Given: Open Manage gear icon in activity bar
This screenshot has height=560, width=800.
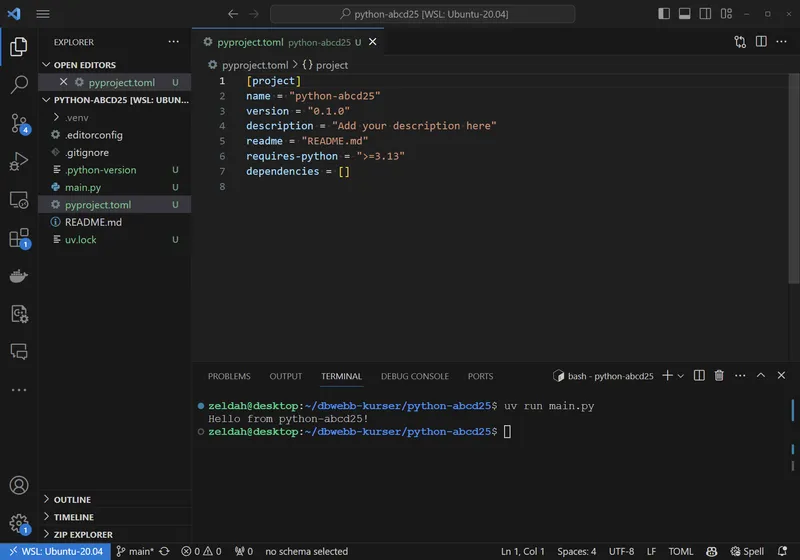Looking at the screenshot, I should tap(19, 523).
